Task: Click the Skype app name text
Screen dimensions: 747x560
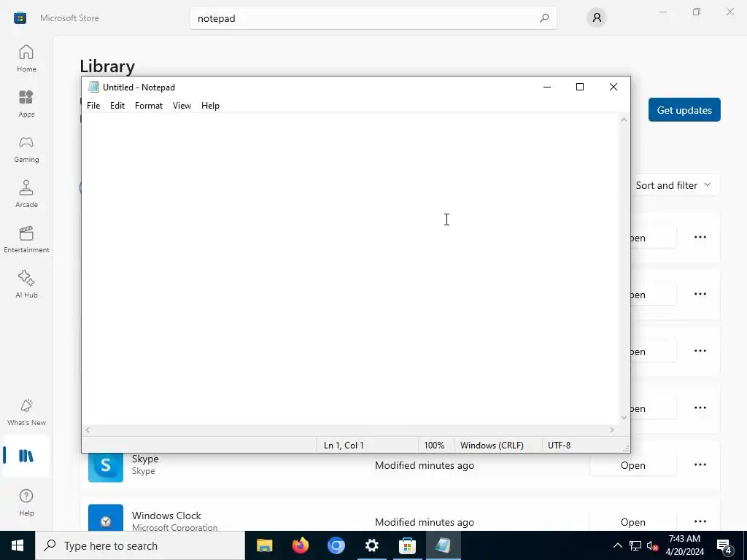Action: point(145,459)
